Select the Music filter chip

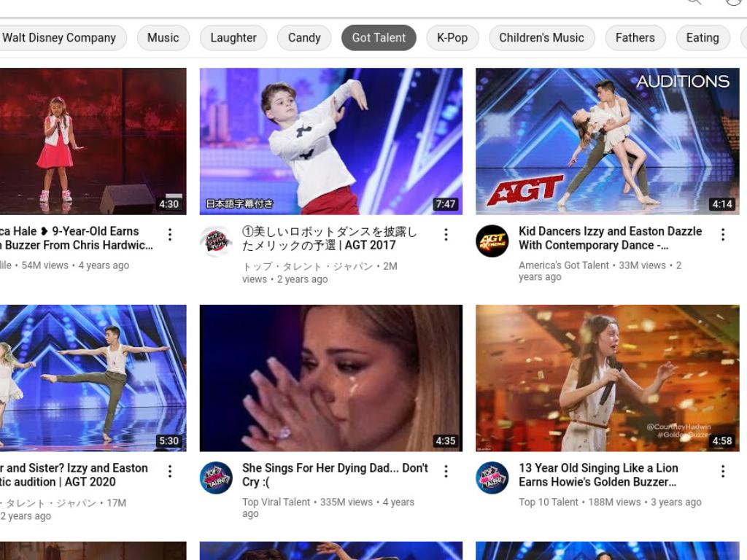163,38
